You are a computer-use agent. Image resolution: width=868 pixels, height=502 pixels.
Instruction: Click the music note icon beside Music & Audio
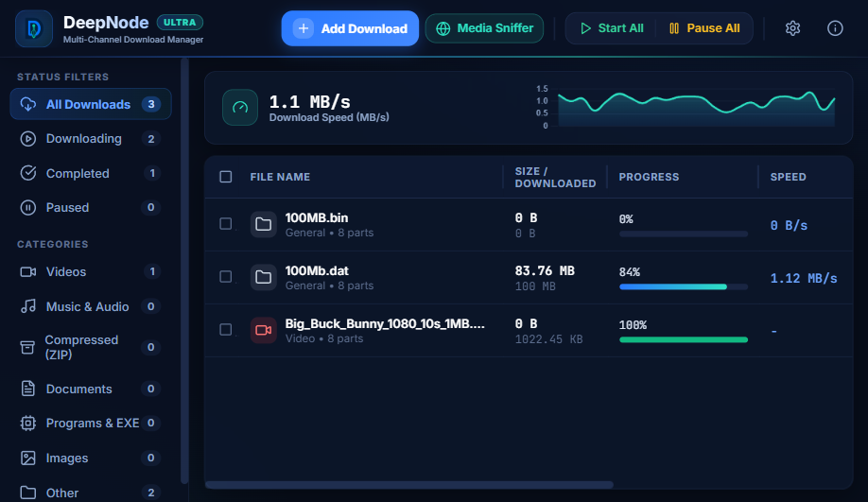coord(28,306)
